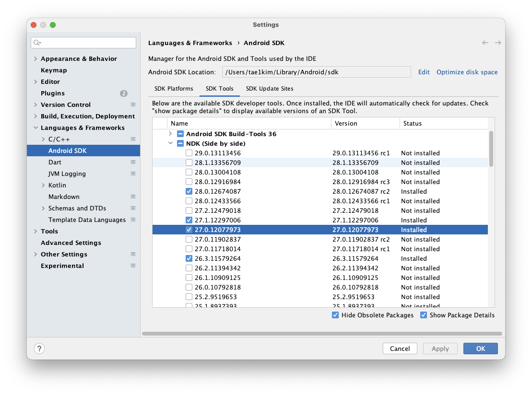The height and width of the screenshot is (395, 532).
Task: Click the search magnifier icon
Action: [x=37, y=43]
